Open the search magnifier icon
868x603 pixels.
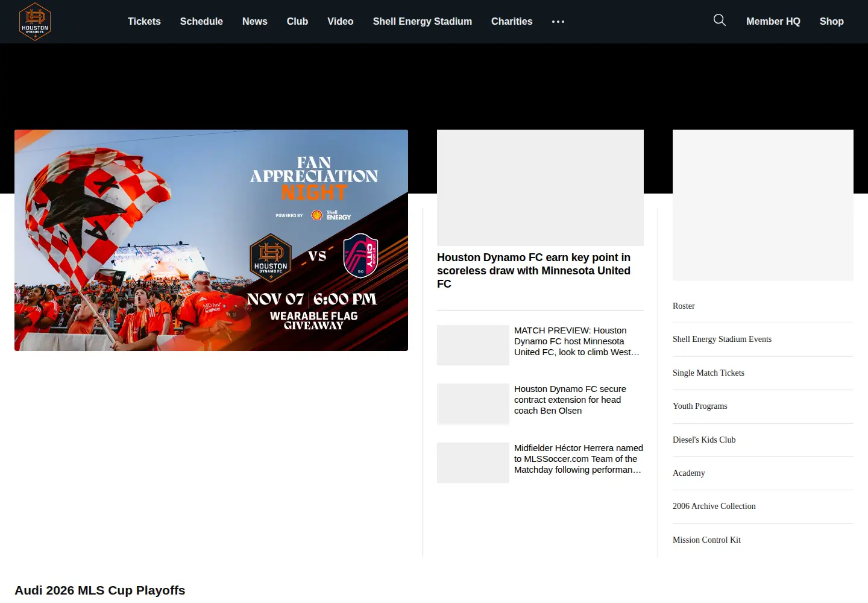click(719, 21)
